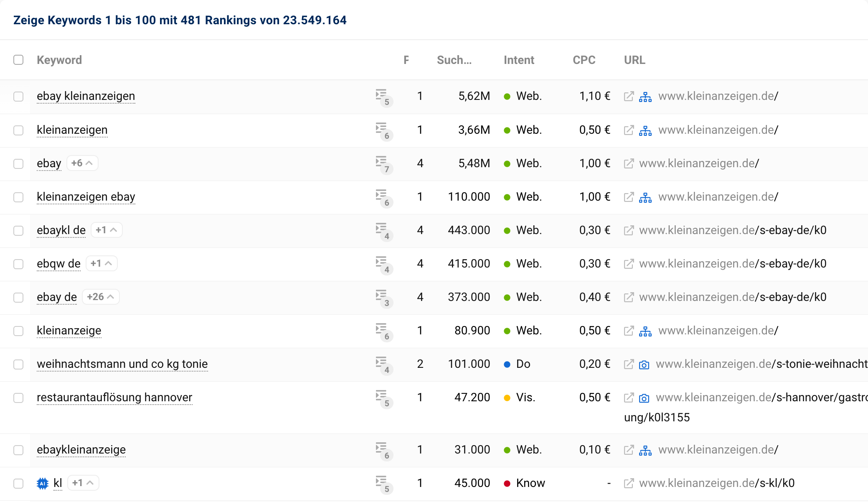868x502 pixels.
Task: Expand +26 keyword variants for ebay de
Action: pyautogui.click(x=101, y=297)
